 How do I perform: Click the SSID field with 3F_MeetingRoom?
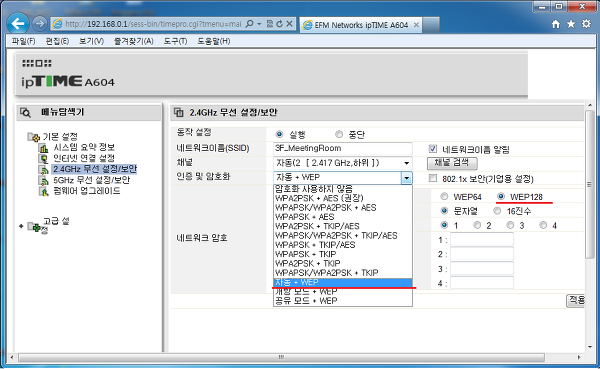pyautogui.click(x=343, y=149)
